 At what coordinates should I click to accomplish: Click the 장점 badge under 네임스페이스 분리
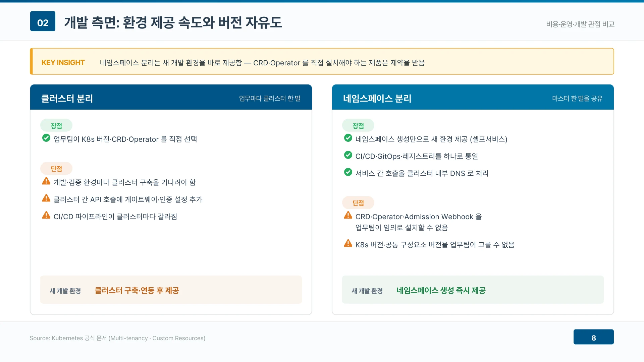click(358, 125)
